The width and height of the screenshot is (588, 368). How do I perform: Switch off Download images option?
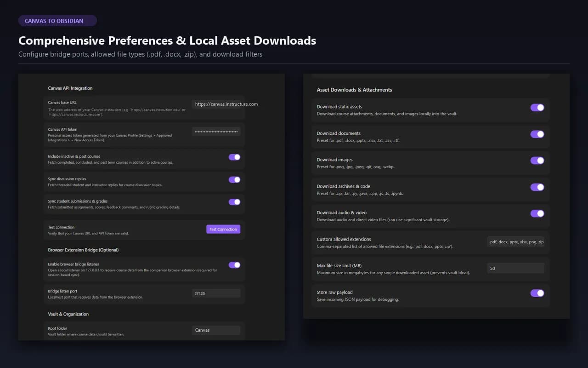537,161
